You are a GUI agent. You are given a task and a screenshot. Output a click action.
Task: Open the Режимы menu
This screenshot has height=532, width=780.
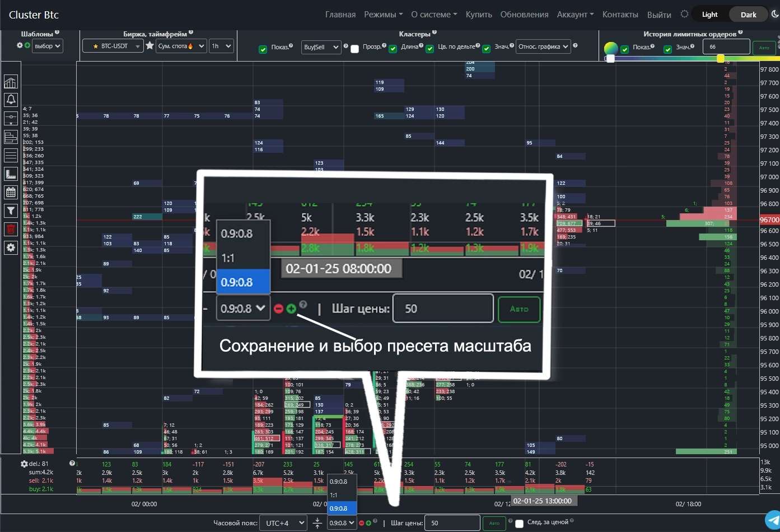[383, 15]
